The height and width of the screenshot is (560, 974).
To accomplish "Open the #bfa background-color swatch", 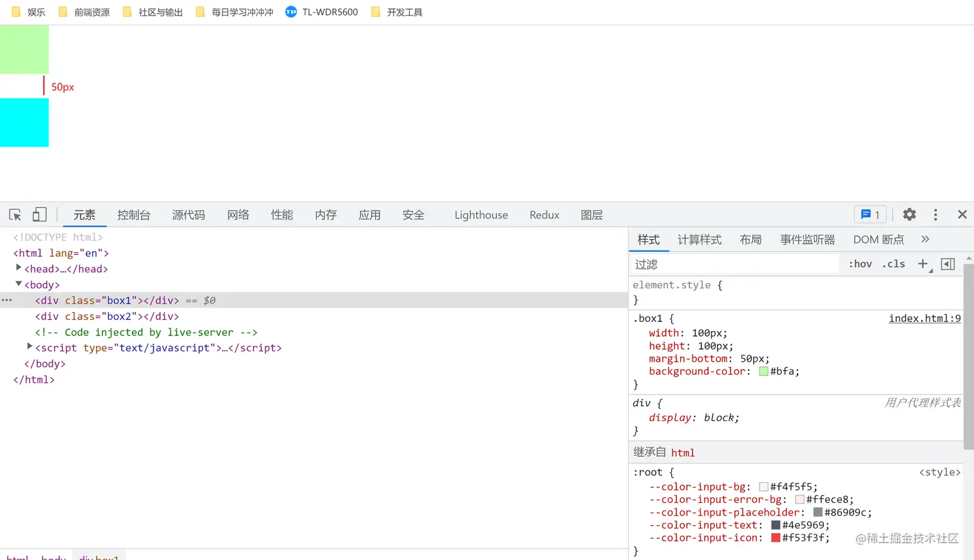I will (x=764, y=371).
